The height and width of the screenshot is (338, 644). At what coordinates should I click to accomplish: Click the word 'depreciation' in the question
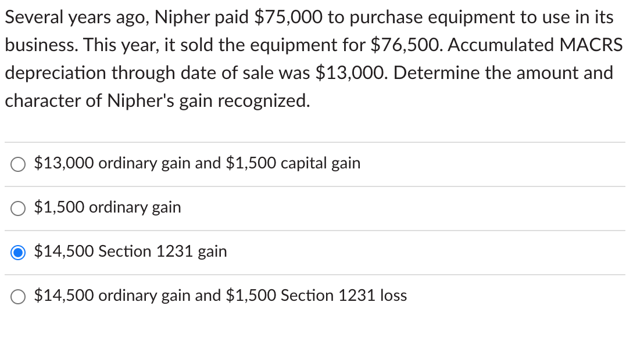[x=55, y=73]
